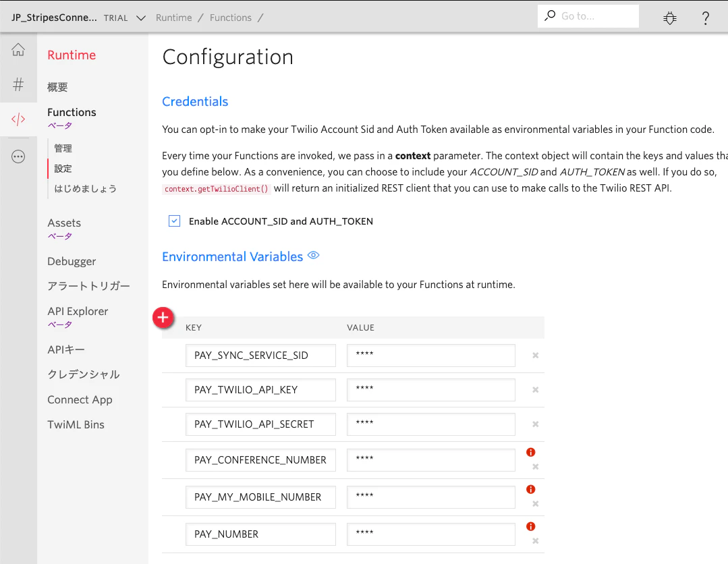
Task: Show info warning for PAY_CONFERENCE_NUMBER
Action: pos(531,452)
